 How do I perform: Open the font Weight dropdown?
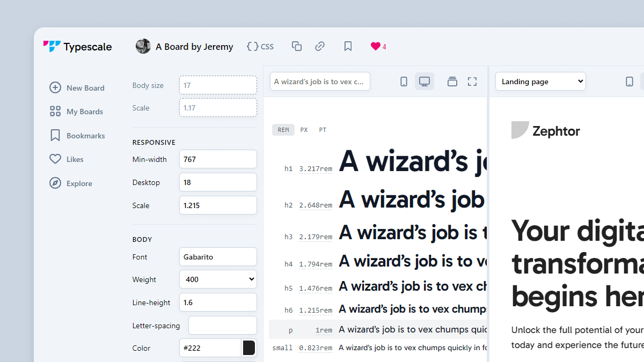(218, 279)
